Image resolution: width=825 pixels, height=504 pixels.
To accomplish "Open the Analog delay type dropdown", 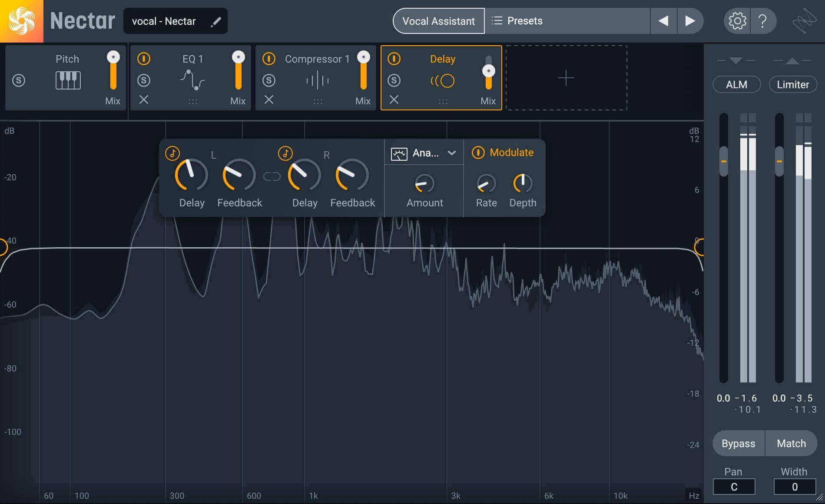I will pyautogui.click(x=424, y=153).
